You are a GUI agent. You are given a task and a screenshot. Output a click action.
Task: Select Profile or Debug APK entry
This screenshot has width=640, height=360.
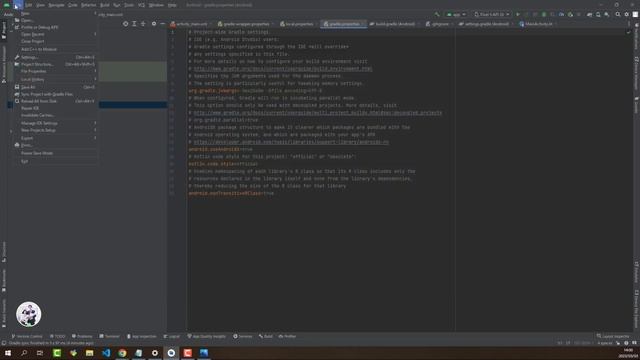(56, 27)
